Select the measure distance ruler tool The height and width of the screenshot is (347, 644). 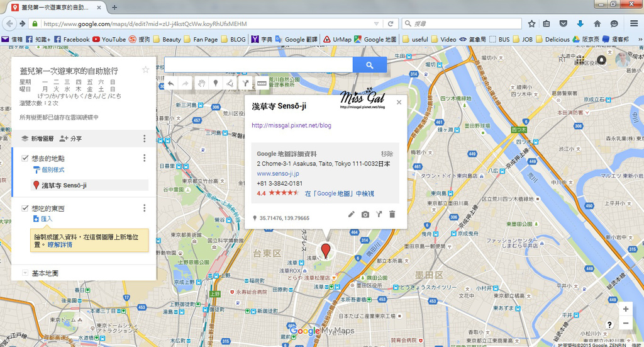[262, 84]
